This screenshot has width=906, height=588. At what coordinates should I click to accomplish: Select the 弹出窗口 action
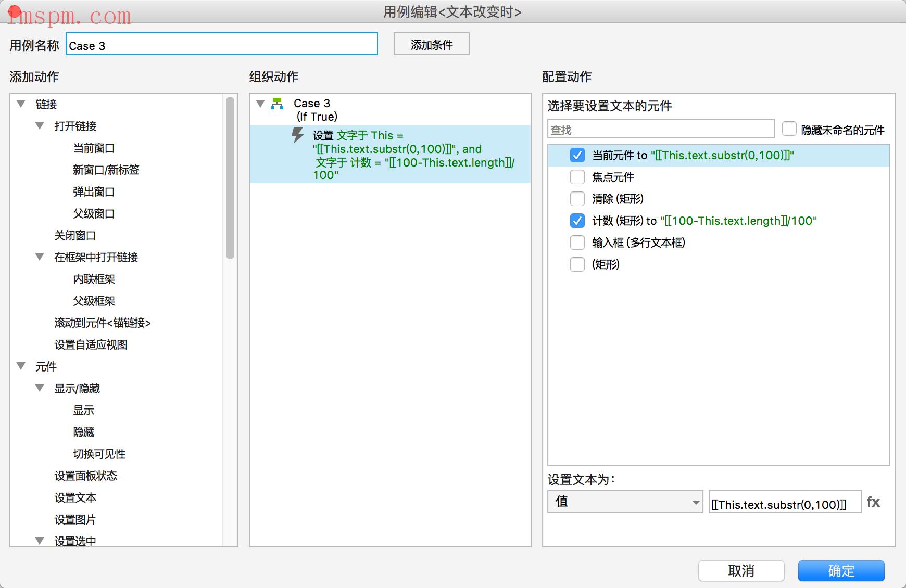pos(94,192)
